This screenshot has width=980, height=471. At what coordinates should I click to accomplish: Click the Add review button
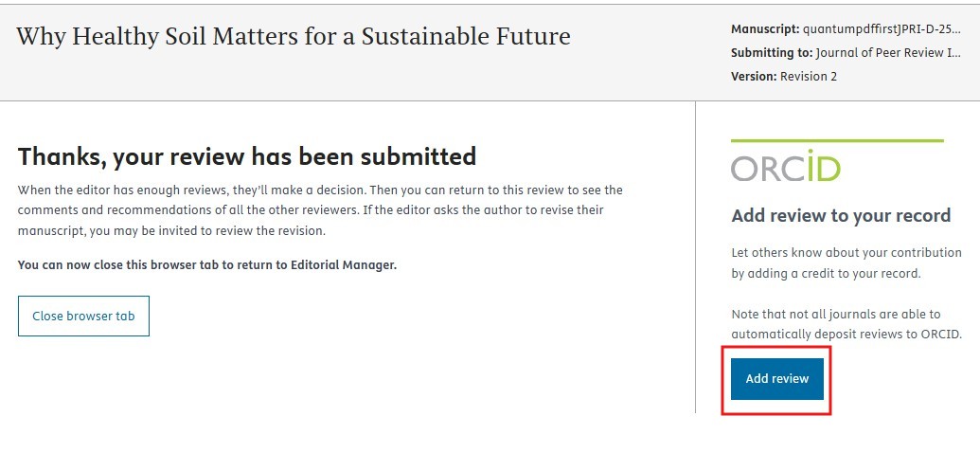776,379
